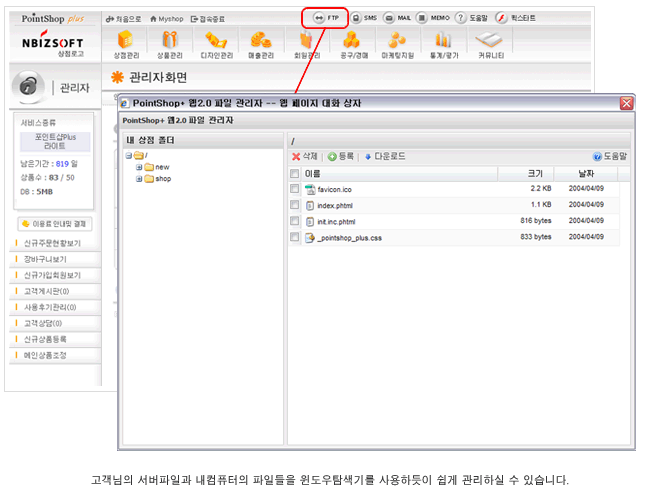The height and width of the screenshot is (500, 653).
Task: Open 신규상품등록 menu item
Action: (45, 339)
